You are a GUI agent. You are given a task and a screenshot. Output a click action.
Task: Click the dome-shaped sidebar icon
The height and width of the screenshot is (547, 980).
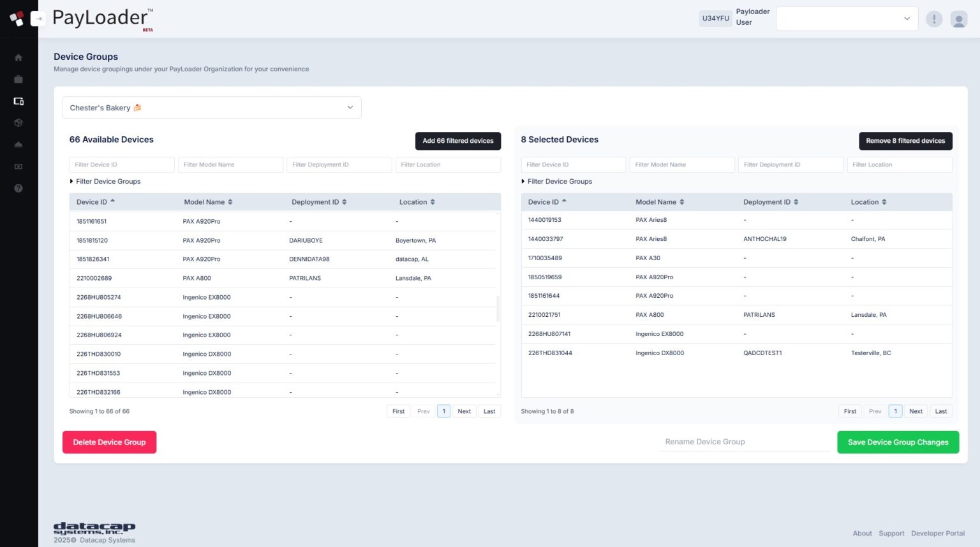tap(19, 145)
